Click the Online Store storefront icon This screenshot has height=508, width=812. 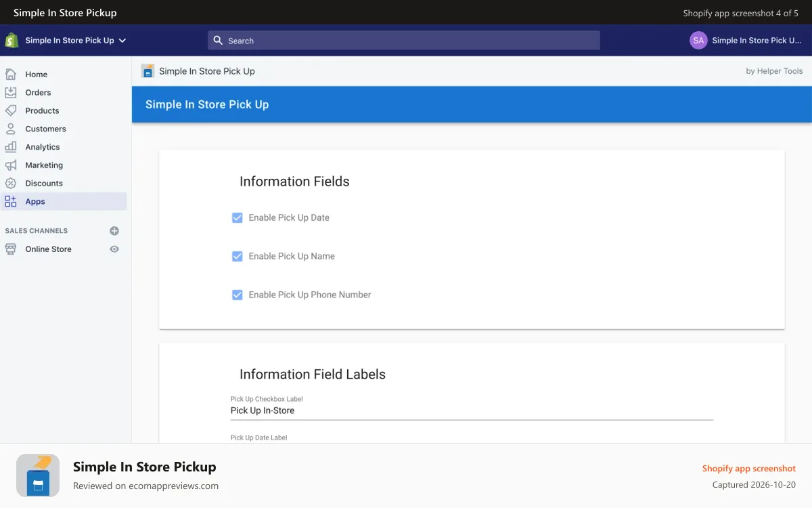tap(11, 249)
